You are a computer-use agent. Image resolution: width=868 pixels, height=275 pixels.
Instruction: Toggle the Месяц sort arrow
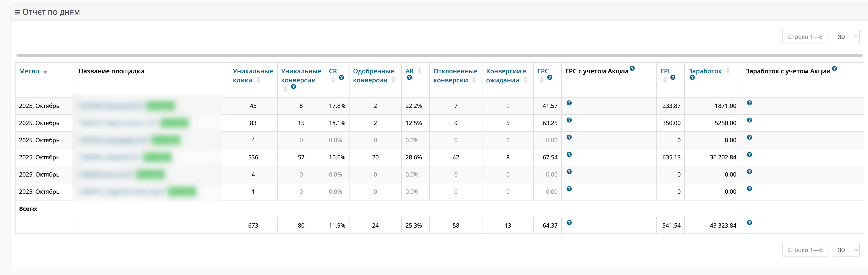[45, 72]
